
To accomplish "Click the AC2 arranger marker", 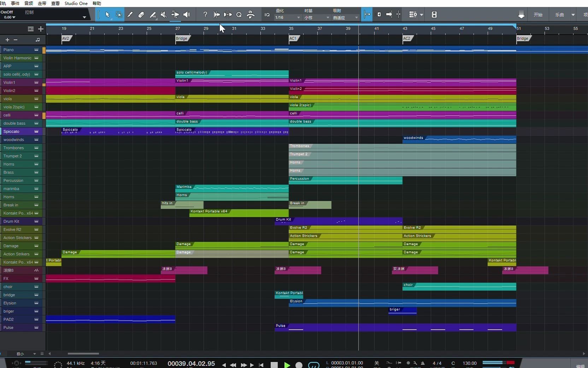I will (x=407, y=38).
